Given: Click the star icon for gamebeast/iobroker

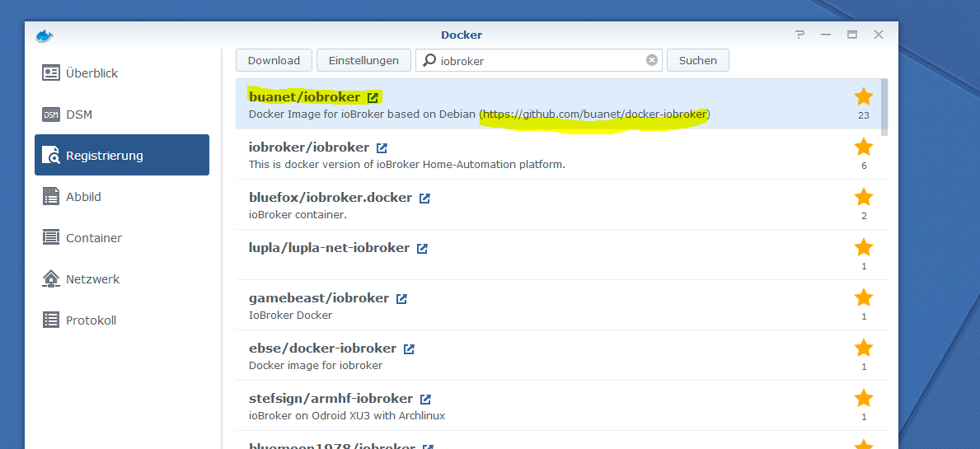Looking at the screenshot, I should pyautogui.click(x=864, y=297).
